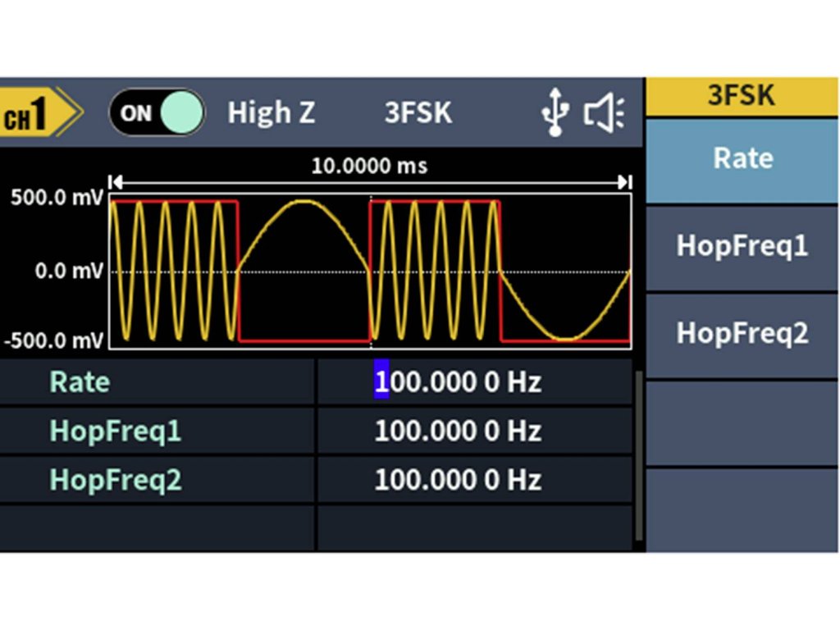Mute using the speaker sound icon
The image size is (840, 630).
click(605, 113)
